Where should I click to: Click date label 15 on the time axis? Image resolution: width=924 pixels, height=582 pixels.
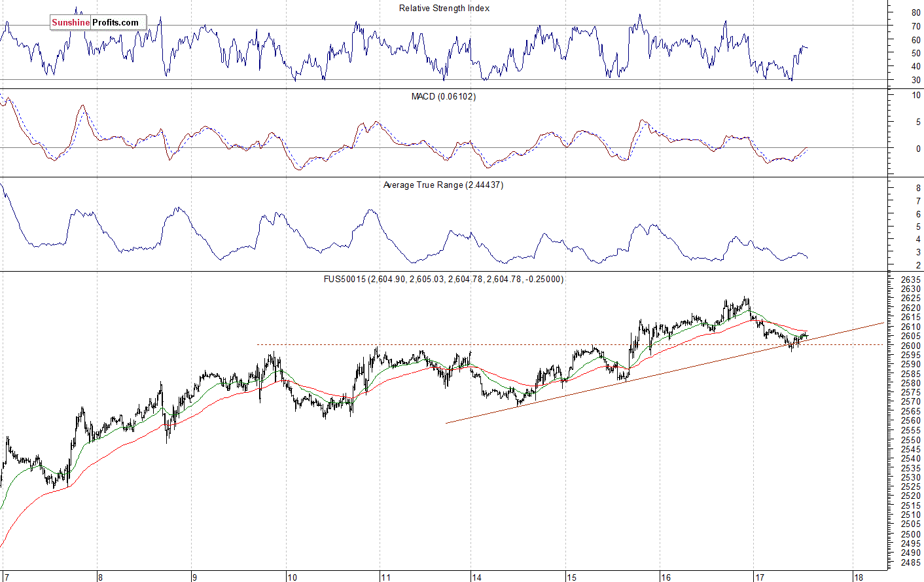tap(571, 577)
